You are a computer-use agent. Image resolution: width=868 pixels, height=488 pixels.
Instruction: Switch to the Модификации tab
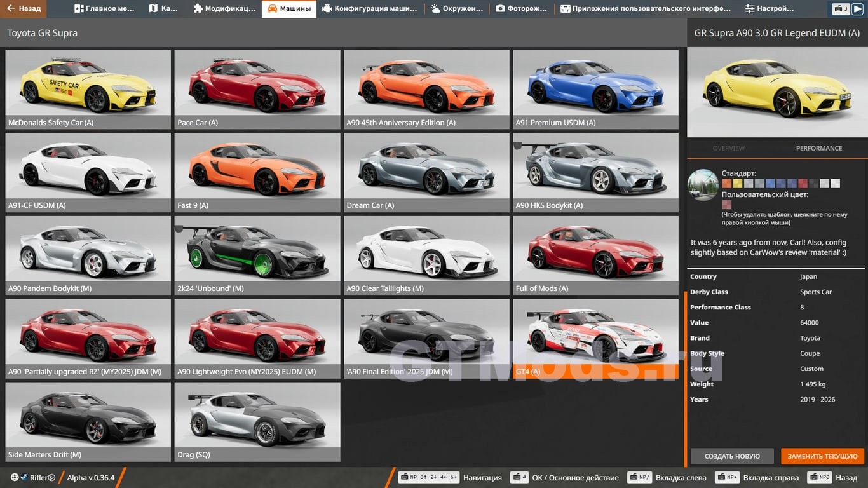(x=224, y=9)
